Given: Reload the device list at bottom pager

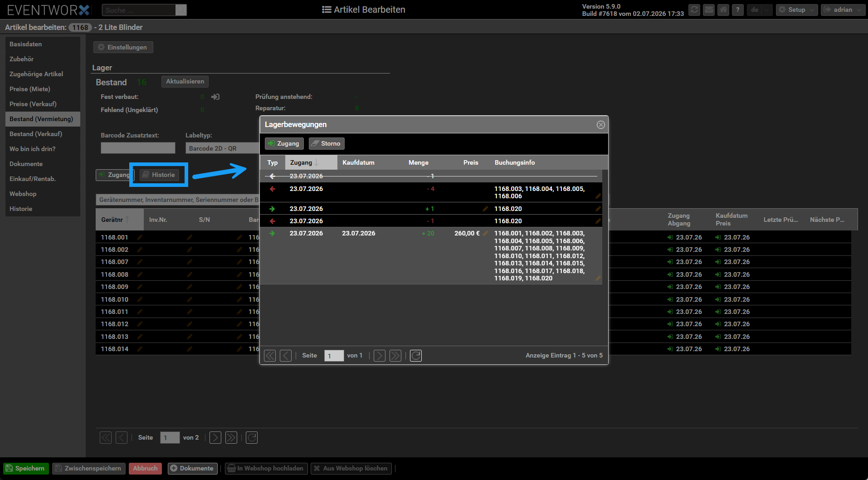Looking at the screenshot, I should tap(252, 438).
